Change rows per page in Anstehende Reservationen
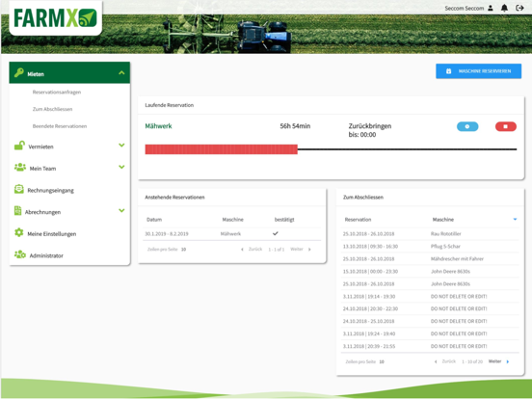 click(183, 250)
